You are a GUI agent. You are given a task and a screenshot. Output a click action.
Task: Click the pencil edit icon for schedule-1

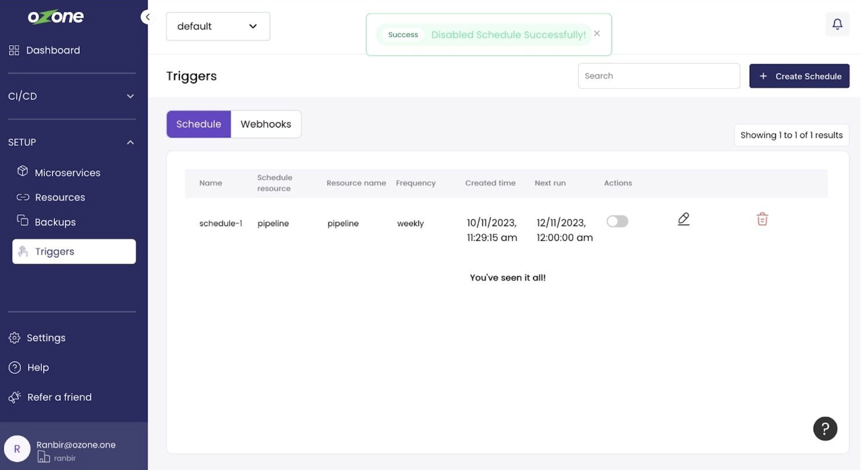click(683, 219)
